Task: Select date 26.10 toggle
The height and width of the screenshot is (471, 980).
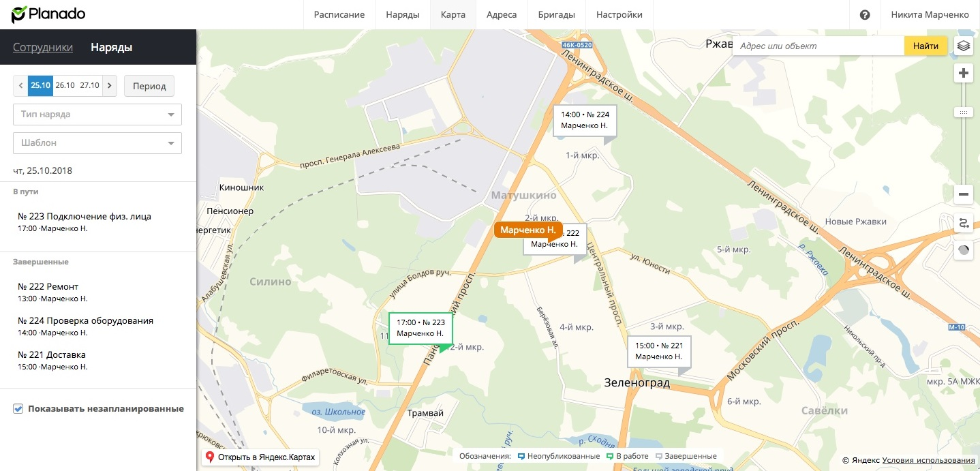Action: point(65,86)
